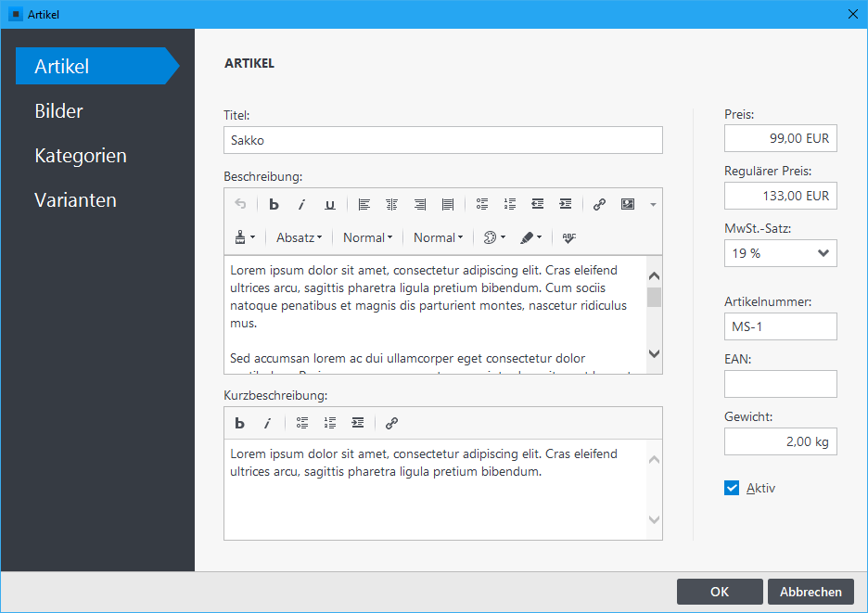Click the Preis field 99,00 EUR
This screenshot has width=868, height=613.
[x=781, y=138]
